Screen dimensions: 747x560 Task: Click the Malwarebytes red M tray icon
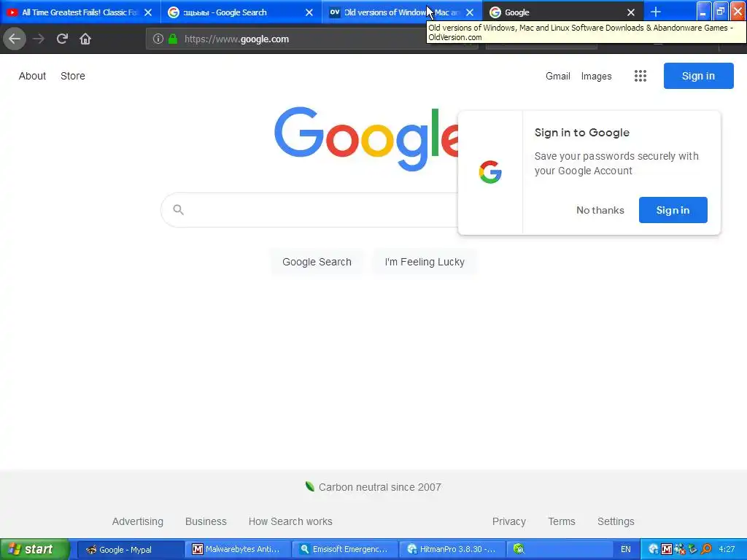coord(667,549)
